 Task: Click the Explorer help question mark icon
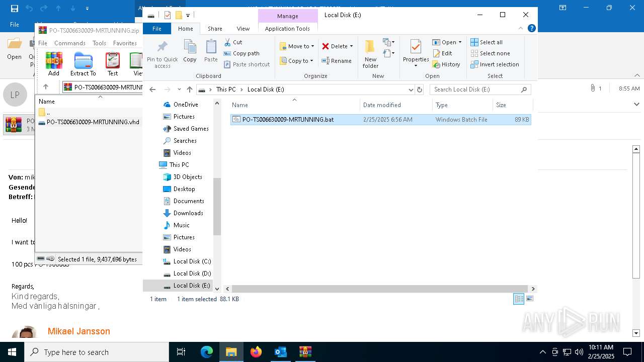tap(532, 29)
